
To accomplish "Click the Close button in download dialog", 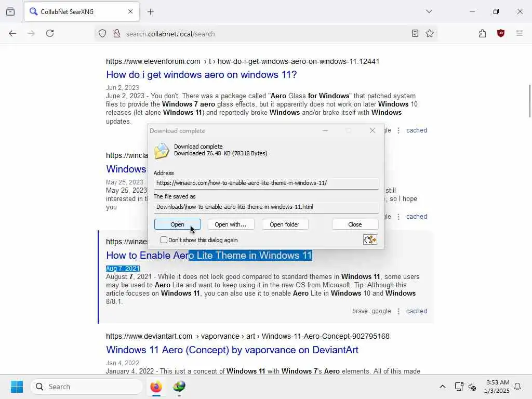I will coord(355,224).
